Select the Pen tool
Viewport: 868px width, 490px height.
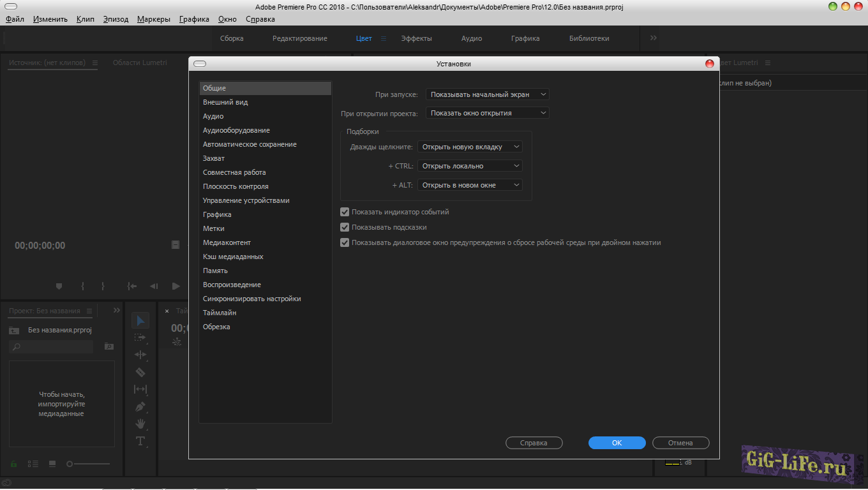click(140, 406)
